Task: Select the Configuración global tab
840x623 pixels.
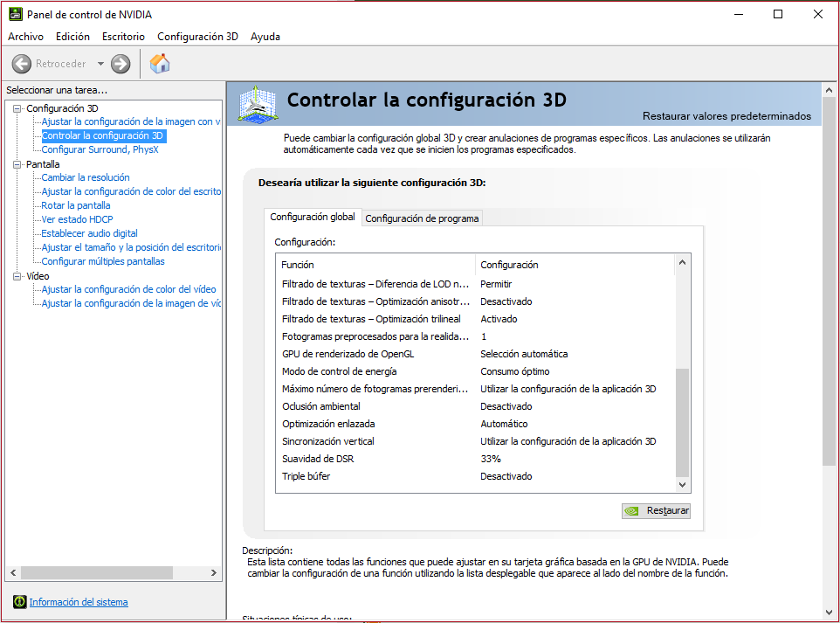Action: pyautogui.click(x=313, y=217)
